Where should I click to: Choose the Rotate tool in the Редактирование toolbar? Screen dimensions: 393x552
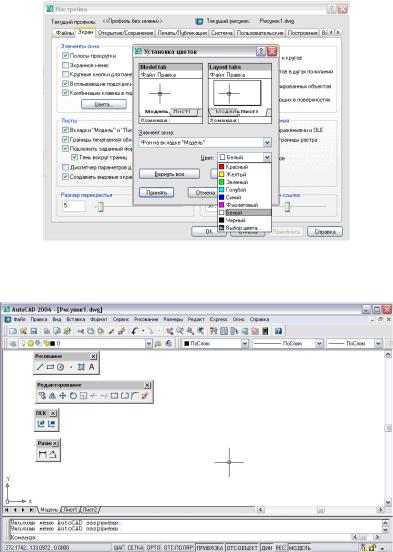click(73, 396)
